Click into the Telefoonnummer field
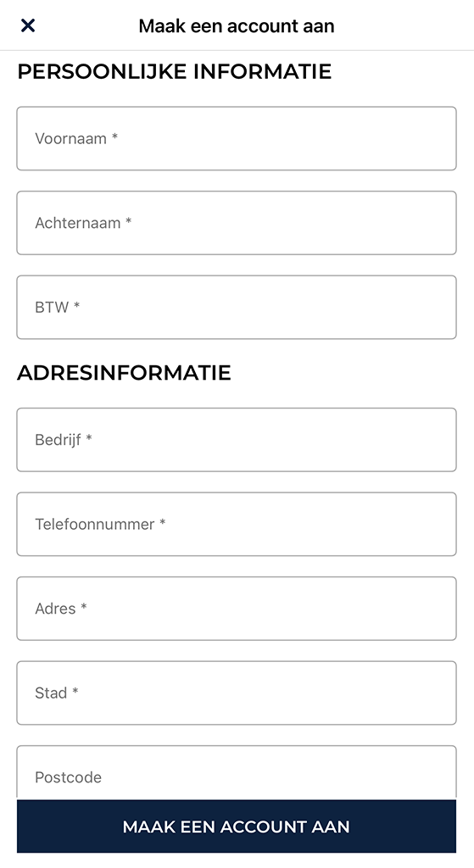 (237, 524)
